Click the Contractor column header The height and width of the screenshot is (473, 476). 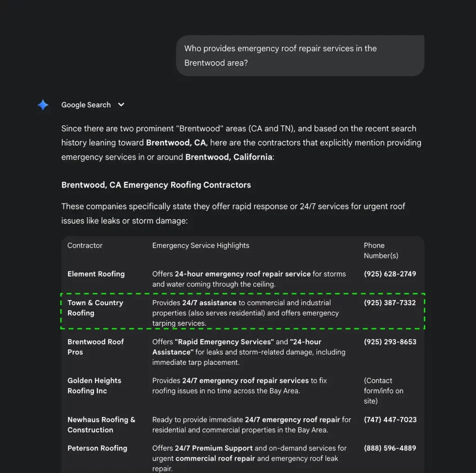(85, 245)
